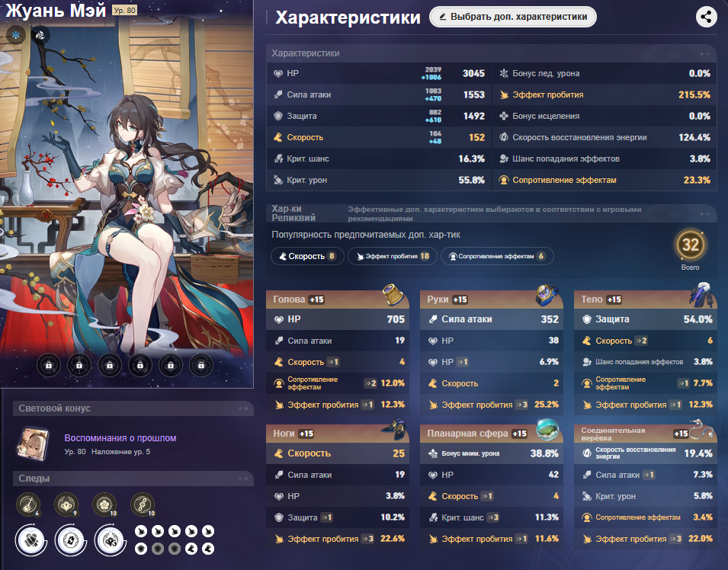Screen dimensions: 728x570
Task: Toggle the Сопротивление эффектам 6 substat chip
Action: tap(497, 256)
